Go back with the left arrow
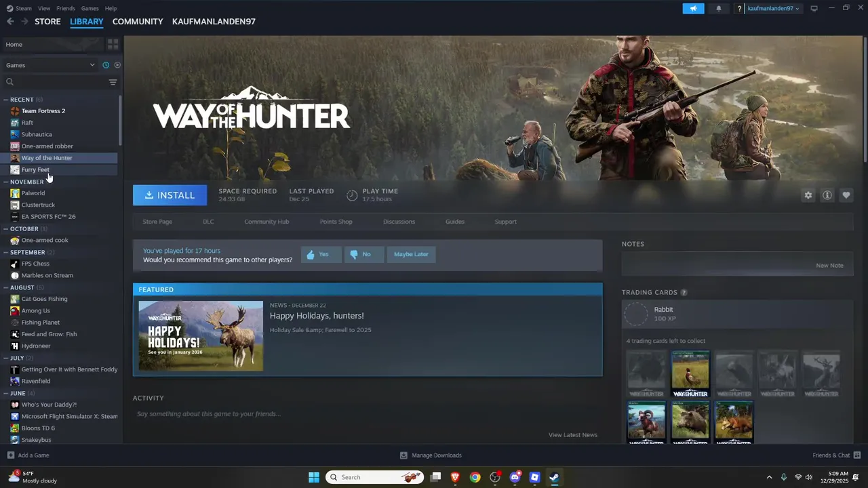 (x=10, y=22)
